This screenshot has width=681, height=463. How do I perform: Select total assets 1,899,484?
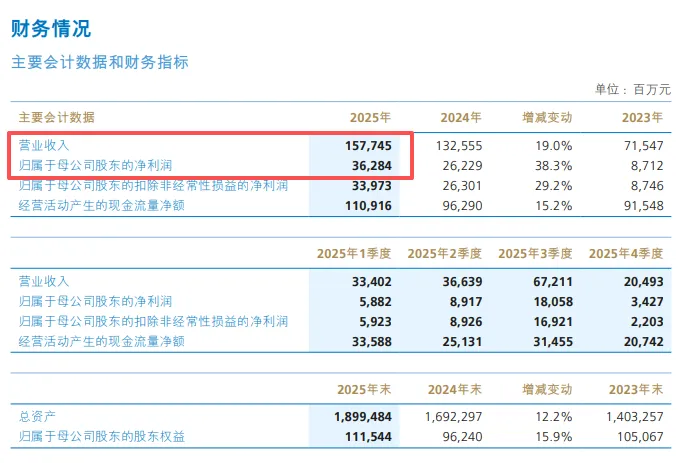click(363, 417)
